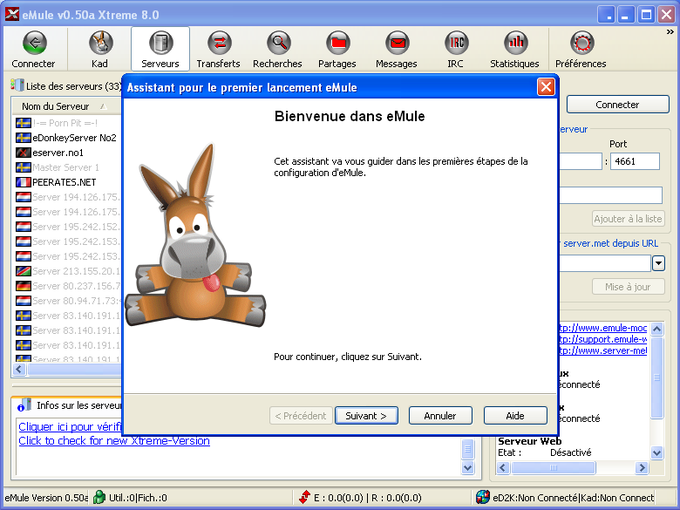Click Infos sur les serveurs tab
This screenshot has height=510, width=680.
click(69, 405)
